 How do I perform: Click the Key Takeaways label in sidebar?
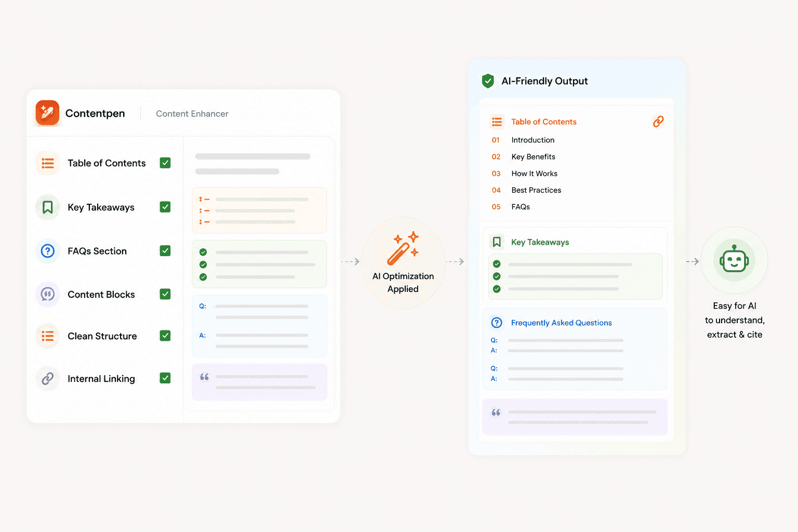pos(101,207)
